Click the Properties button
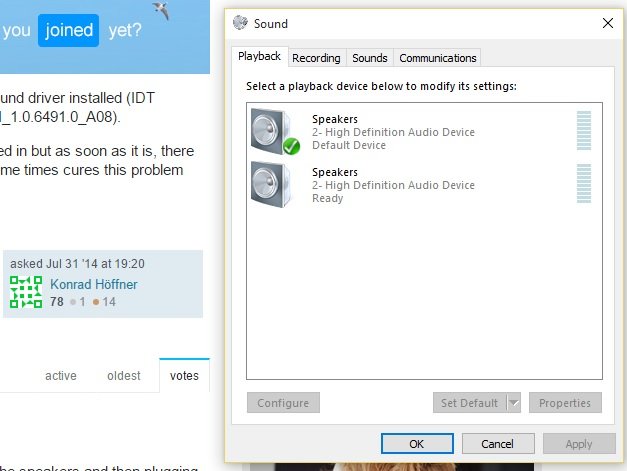The width and height of the screenshot is (627, 471). [565, 403]
